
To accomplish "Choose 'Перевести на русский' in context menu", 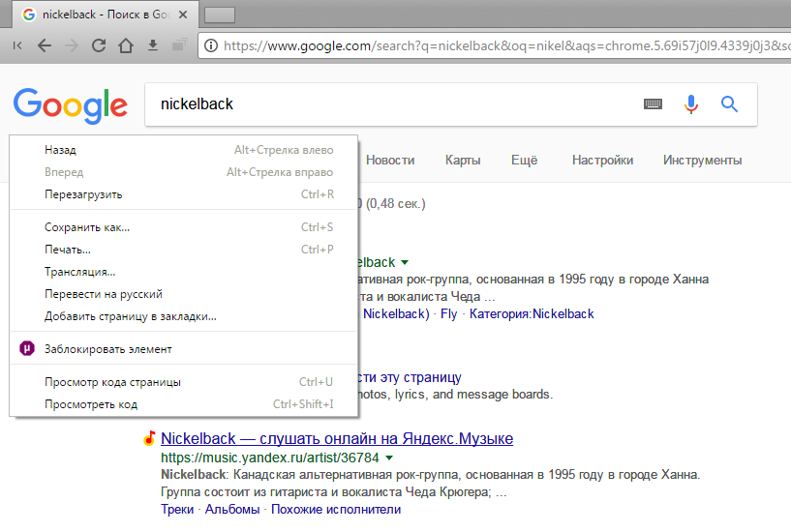I will point(104,294).
